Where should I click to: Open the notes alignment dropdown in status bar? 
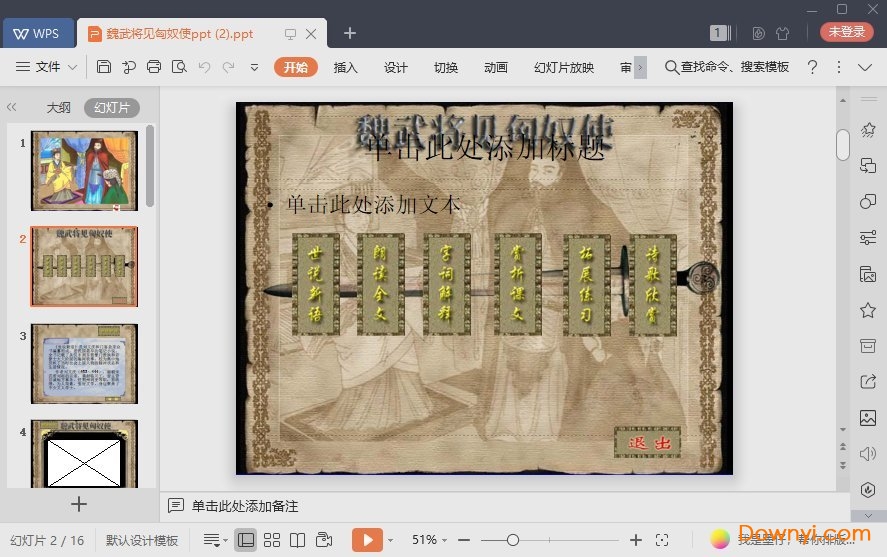(215, 540)
